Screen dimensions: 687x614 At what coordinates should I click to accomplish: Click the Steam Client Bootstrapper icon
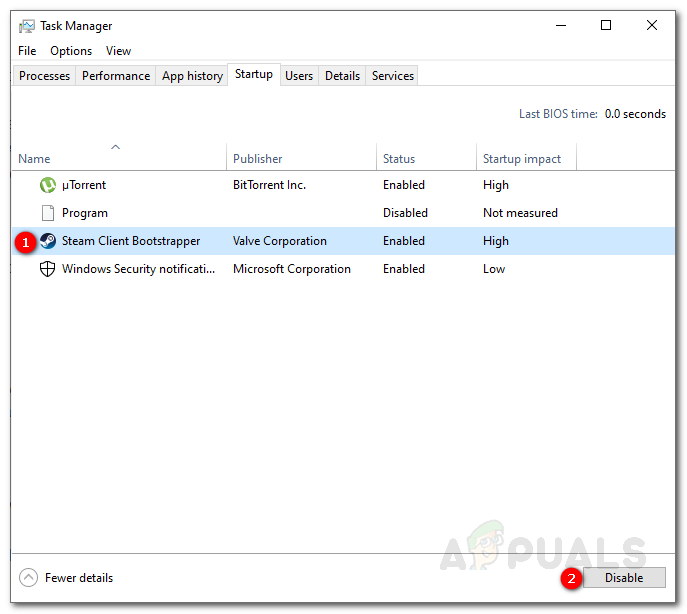pos(47,241)
